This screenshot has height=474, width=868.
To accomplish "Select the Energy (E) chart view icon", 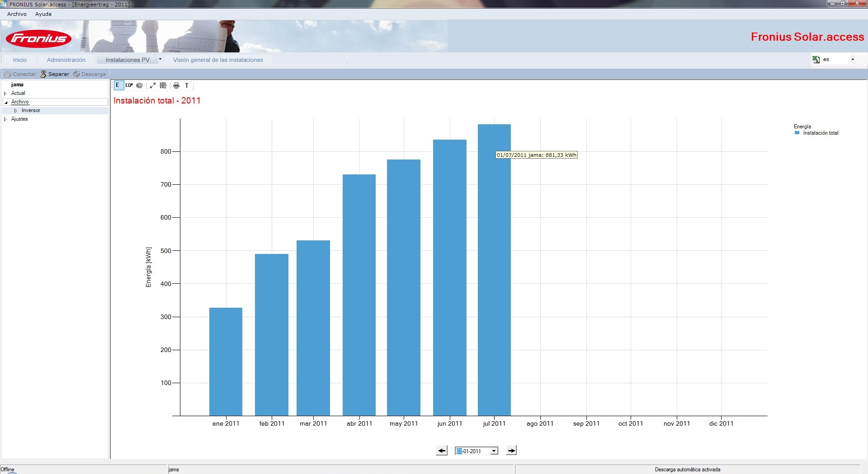I will click(118, 85).
